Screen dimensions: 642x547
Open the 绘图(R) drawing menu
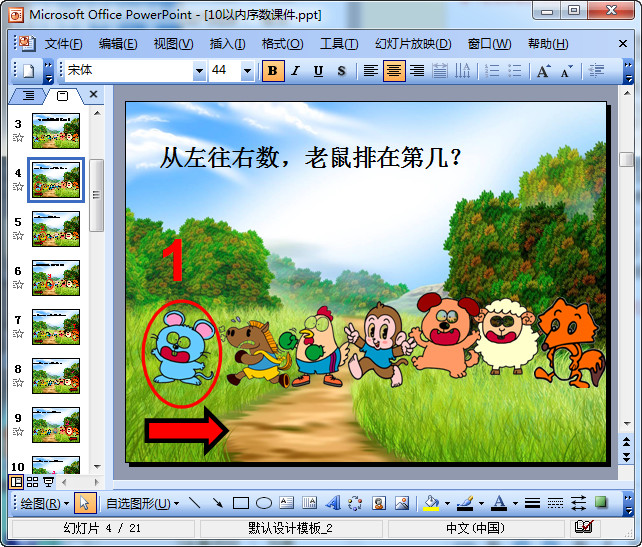point(44,503)
